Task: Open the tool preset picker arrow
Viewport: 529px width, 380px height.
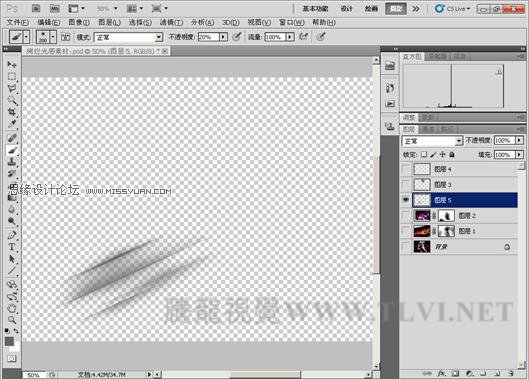Action: (x=26, y=37)
